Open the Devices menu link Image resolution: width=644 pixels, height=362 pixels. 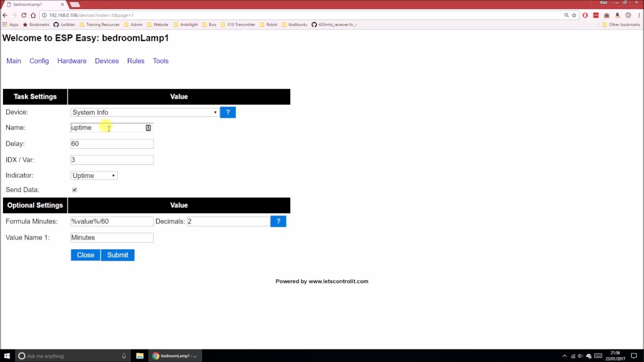point(107,61)
